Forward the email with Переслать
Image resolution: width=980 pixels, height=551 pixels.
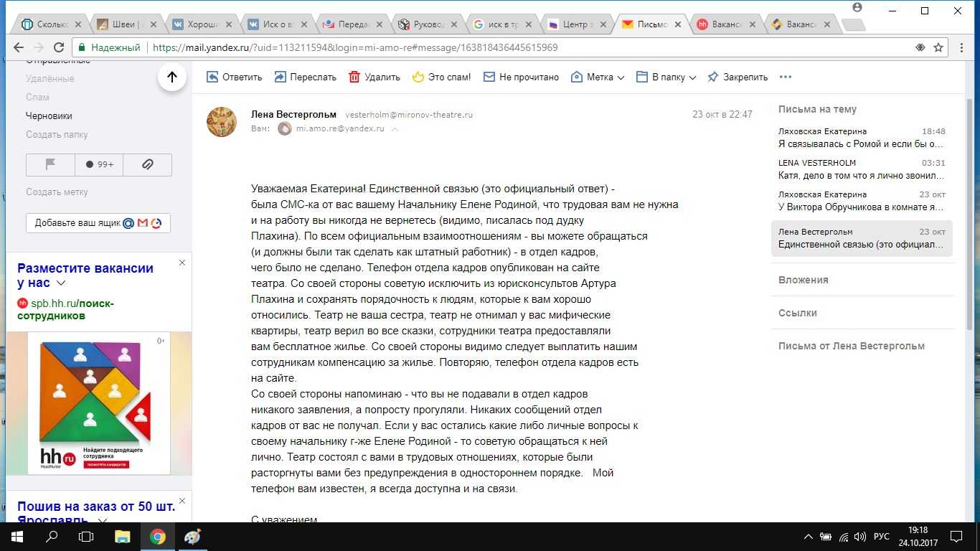click(x=305, y=77)
